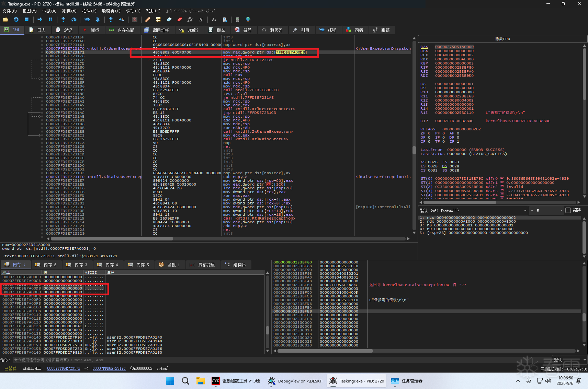Open bookmarks with the red tag icon
This screenshot has width=588, height=389.
[180, 20]
